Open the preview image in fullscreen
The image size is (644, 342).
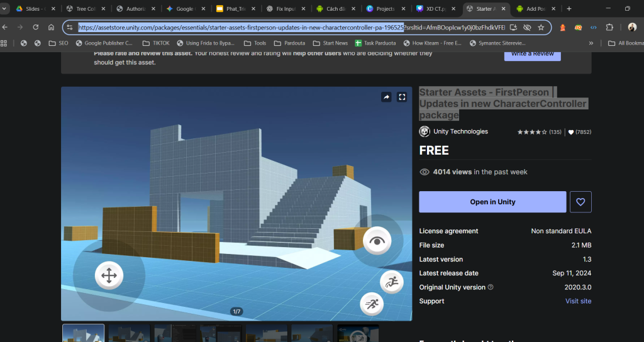[402, 97]
